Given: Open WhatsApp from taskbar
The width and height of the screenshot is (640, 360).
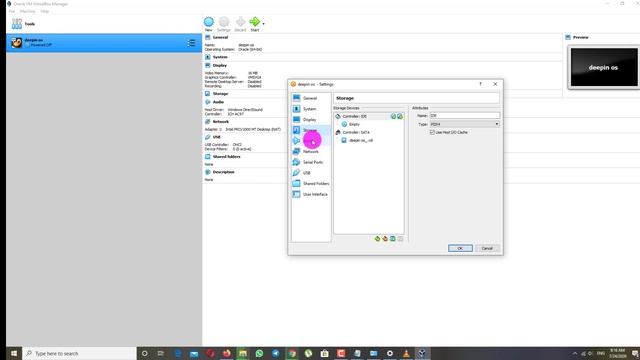Looking at the screenshot, I should 259,353.
